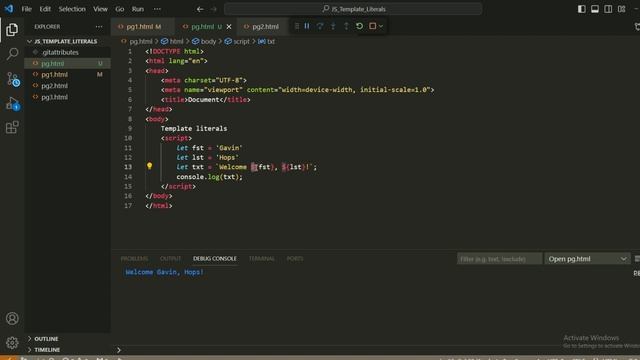Click debug Step Out
The image size is (640, 360).
[346, 26]
